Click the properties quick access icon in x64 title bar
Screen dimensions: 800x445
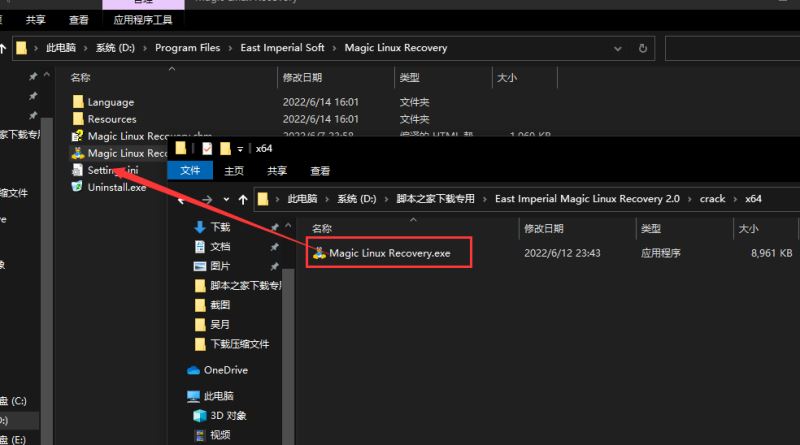click(x=207, y=149)
